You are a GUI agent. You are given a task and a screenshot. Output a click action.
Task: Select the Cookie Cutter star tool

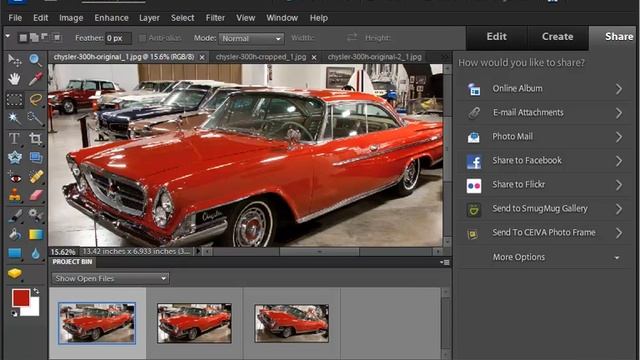coord(14,158)
